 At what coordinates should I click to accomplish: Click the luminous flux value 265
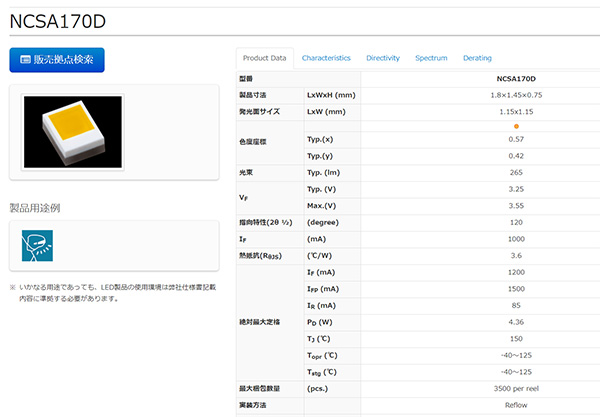[516, 173]
